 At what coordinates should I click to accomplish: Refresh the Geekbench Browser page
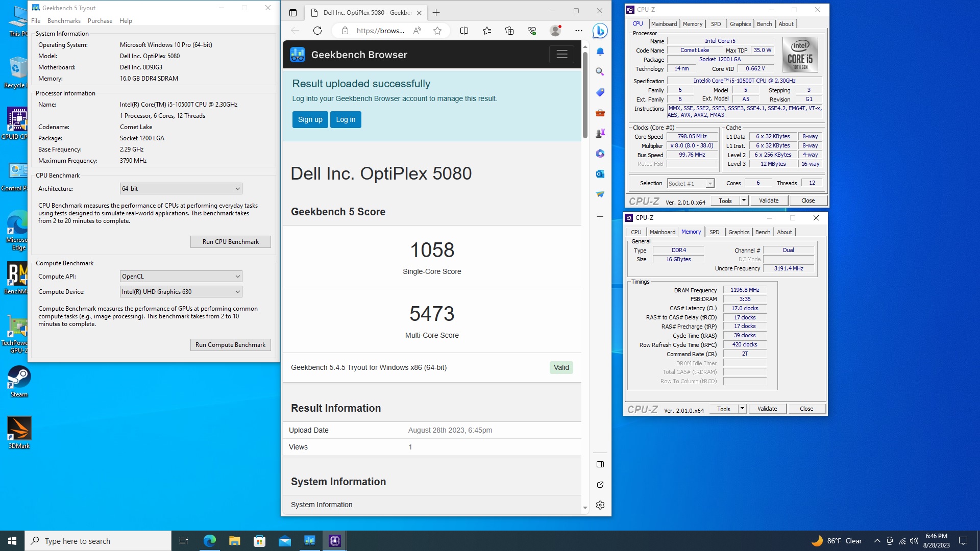tap(317, 31)
